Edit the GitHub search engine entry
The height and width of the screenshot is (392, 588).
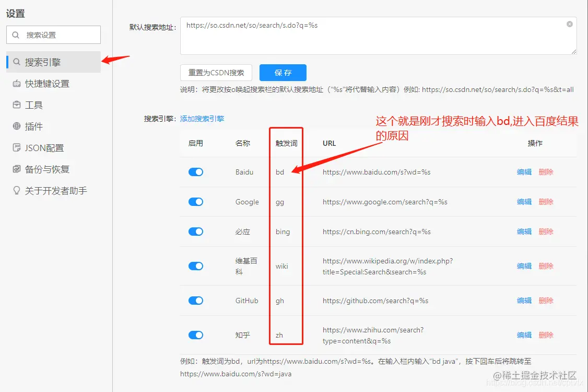(x=524, y=301)
